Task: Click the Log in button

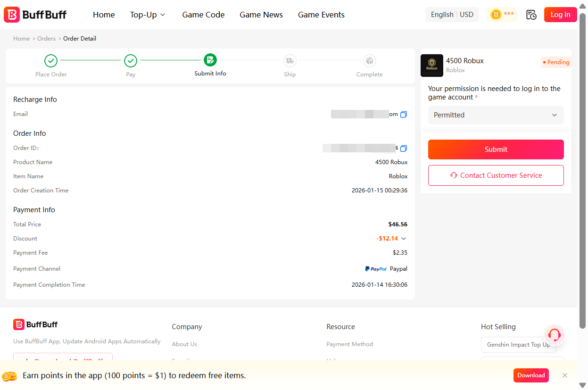Action: click(x=560, y=15)
